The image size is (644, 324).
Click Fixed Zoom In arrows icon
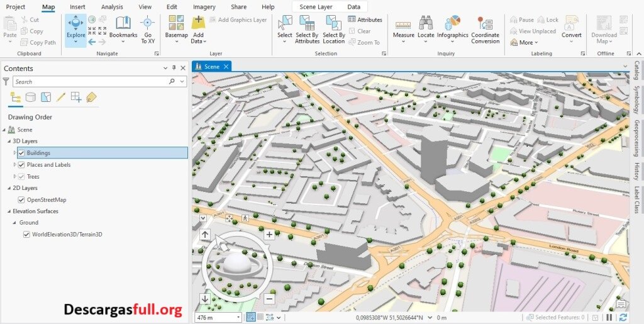tap(92, 31)
